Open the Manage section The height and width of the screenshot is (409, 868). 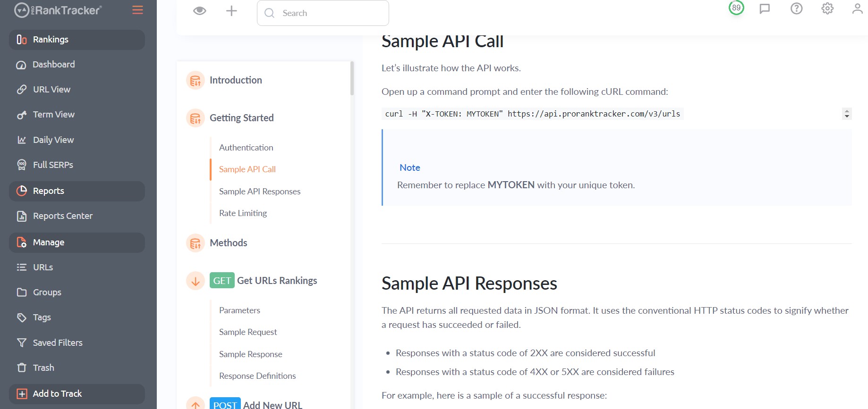pos(77,242)
